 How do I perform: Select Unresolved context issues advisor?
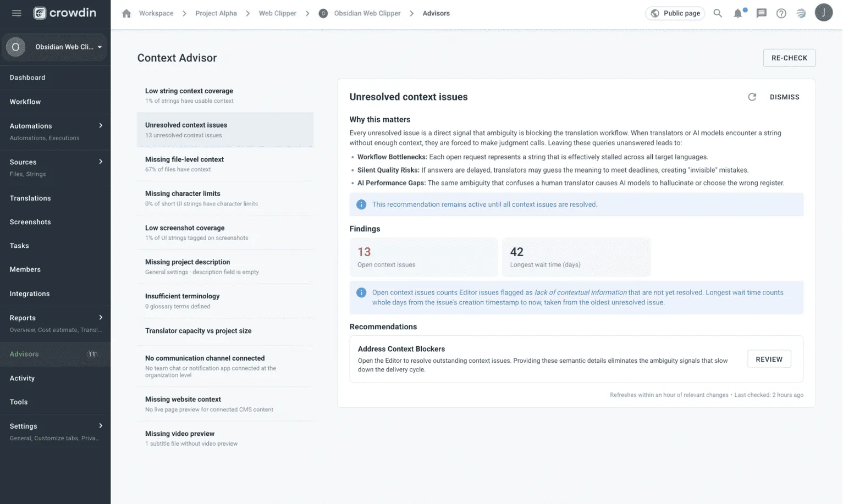pos(225,130)
